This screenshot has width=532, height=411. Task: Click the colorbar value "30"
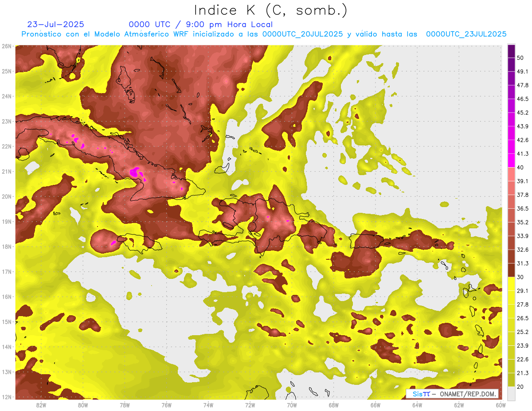[x=521, y=277]
